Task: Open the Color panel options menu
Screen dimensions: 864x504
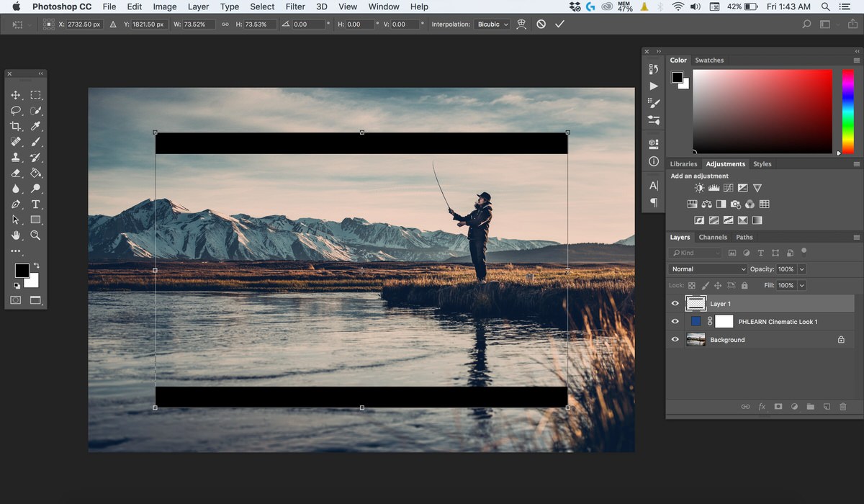Action: coord(857,60)
